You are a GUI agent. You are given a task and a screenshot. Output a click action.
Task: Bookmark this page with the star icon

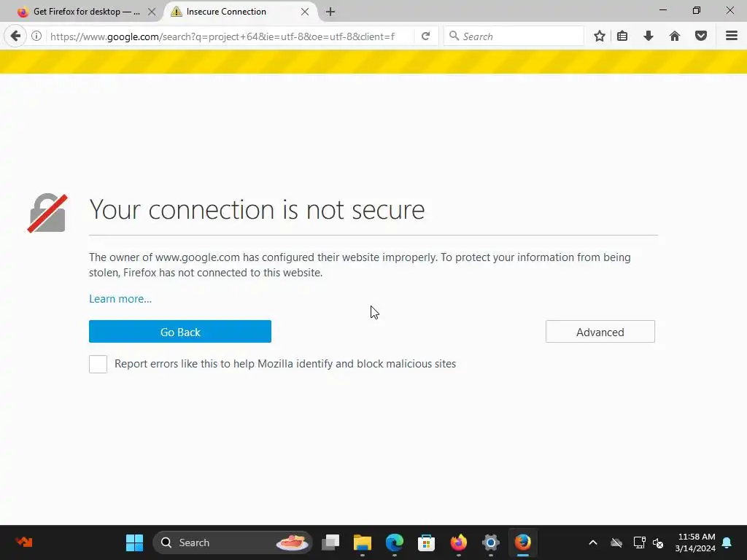(x=600, y=36)
